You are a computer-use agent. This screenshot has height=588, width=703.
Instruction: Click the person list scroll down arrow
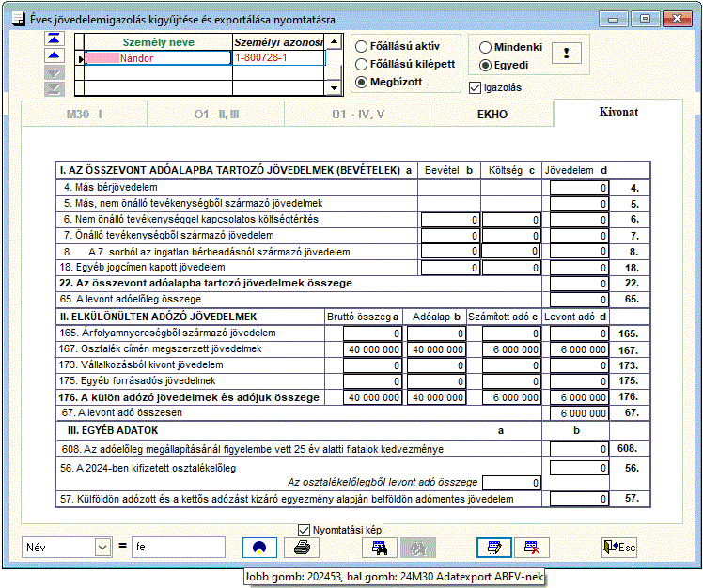[334, 88]
